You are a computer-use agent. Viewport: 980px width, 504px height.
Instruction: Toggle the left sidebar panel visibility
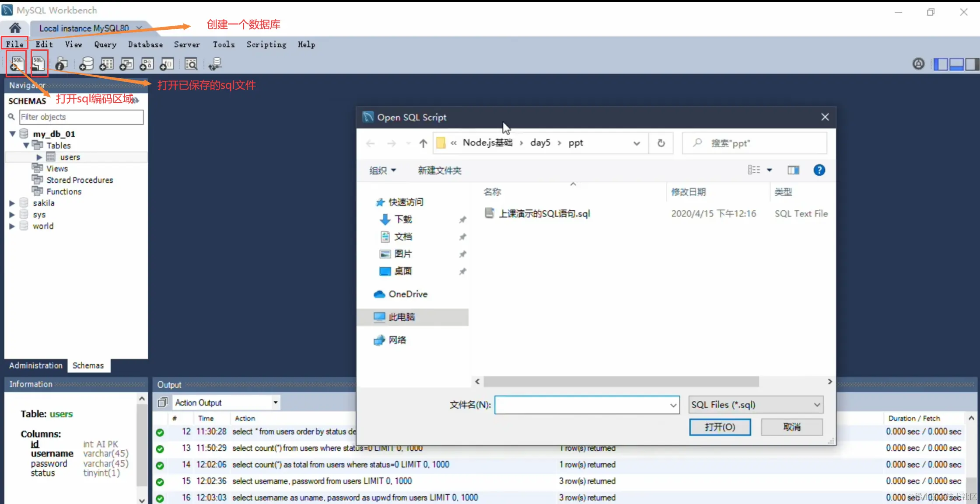coord(941,64)
